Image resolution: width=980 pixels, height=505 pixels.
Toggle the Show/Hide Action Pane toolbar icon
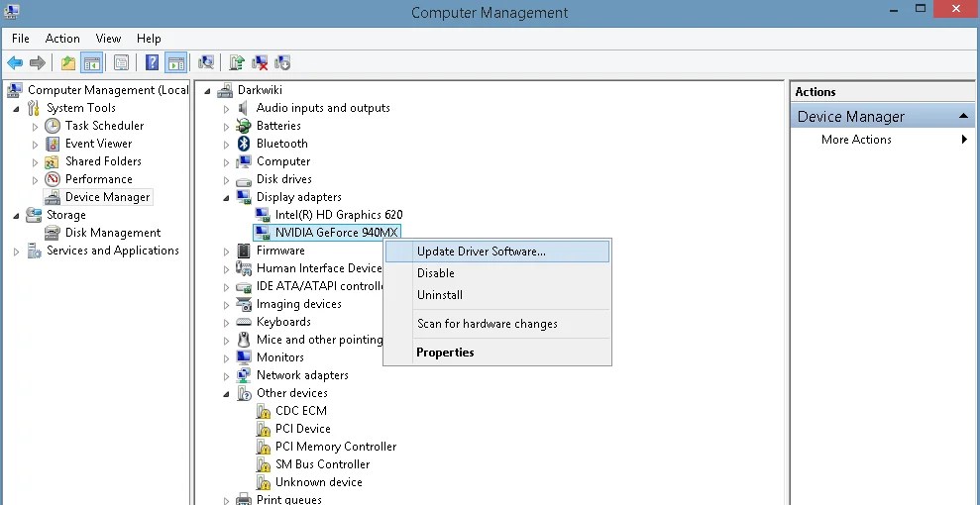[176, 62]
